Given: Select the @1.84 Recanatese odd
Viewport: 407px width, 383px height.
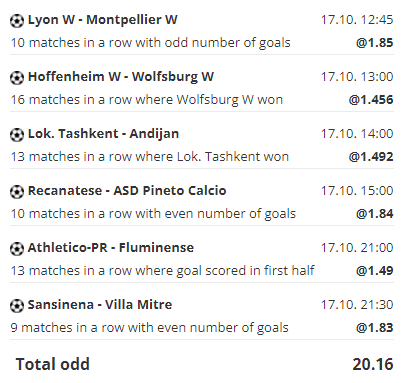Looking at the screenshot, I should coord(375,214).
